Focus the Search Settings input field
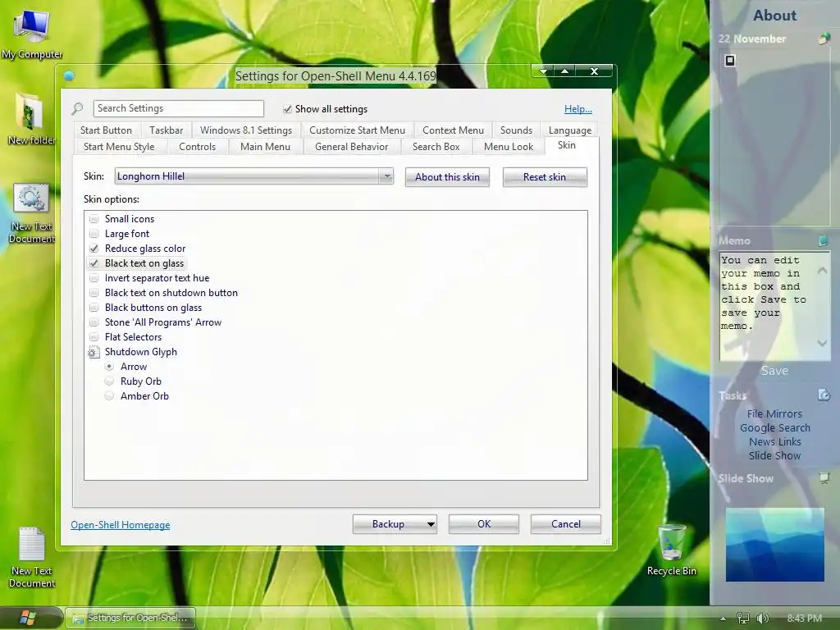The width and height of the screenshot is (840, 630). click(178, 108)
